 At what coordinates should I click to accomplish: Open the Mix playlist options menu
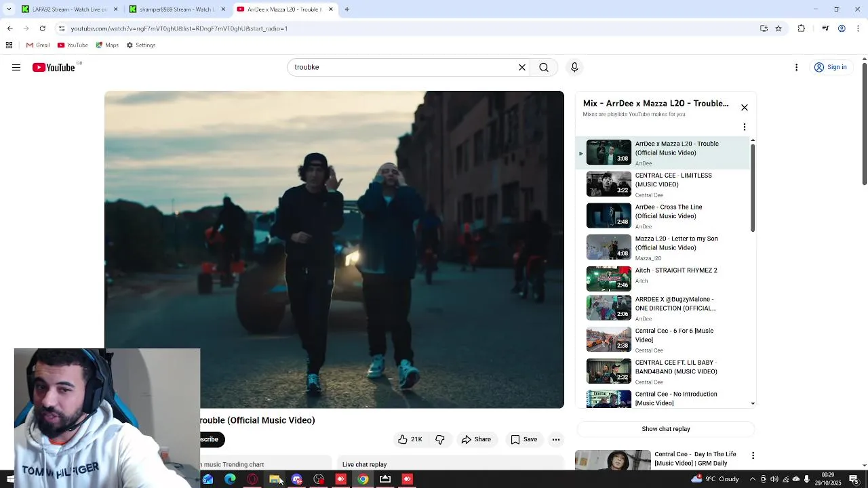[745, 127]
